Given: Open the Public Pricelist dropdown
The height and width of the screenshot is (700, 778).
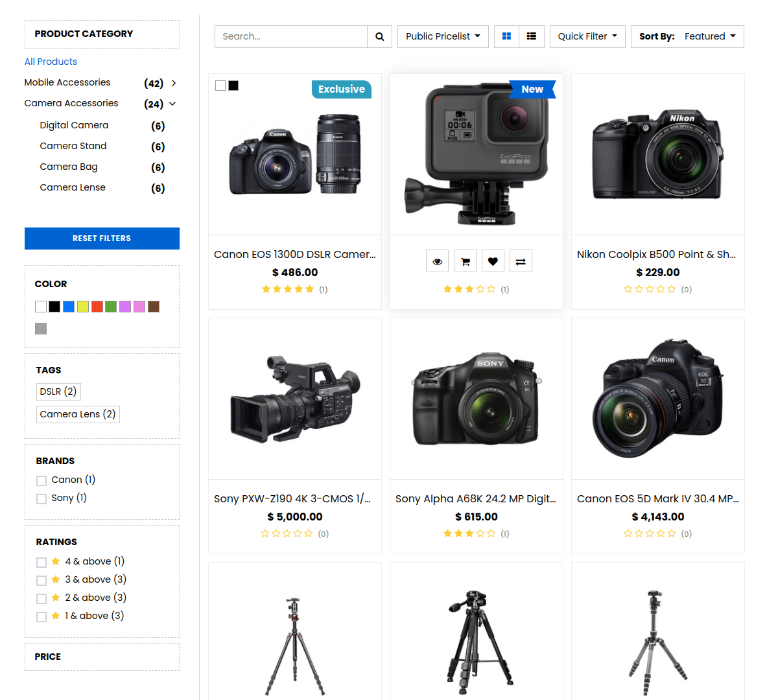Looking at the screenshot, I should [443, 36].
